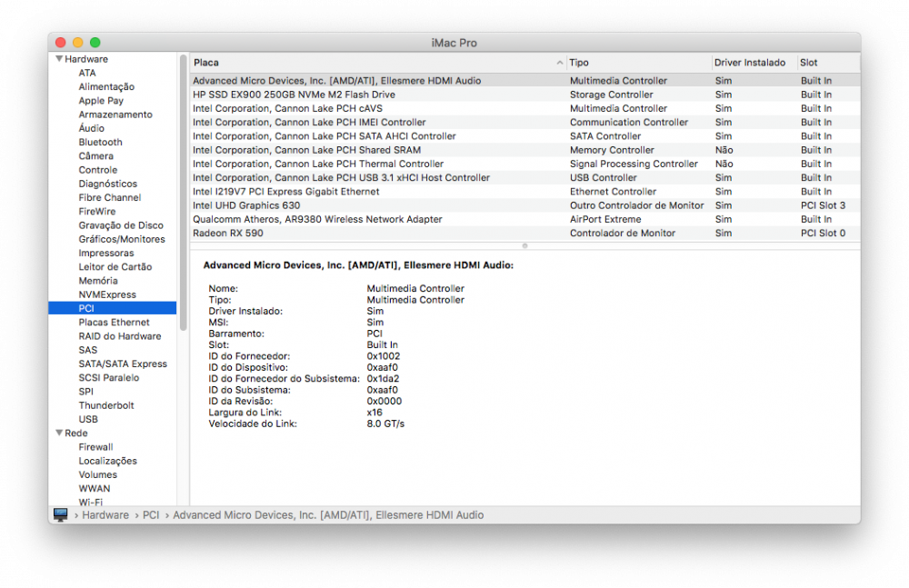909x588 pixels.
Task: Collapse the Hardware section triangle
Action: pyautogui.click(x=58, y=58)
